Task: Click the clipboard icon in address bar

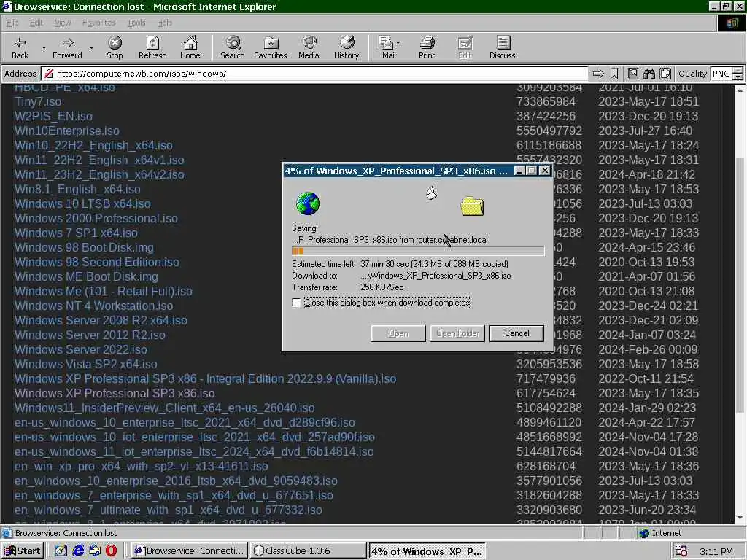Action: point(665,74)
